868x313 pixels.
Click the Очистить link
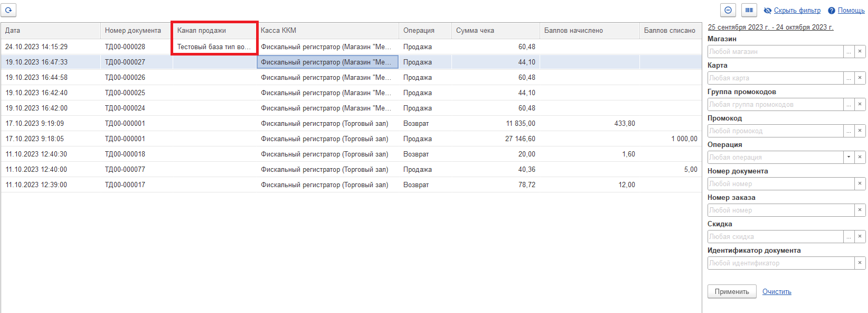click(x=777, y=292)
